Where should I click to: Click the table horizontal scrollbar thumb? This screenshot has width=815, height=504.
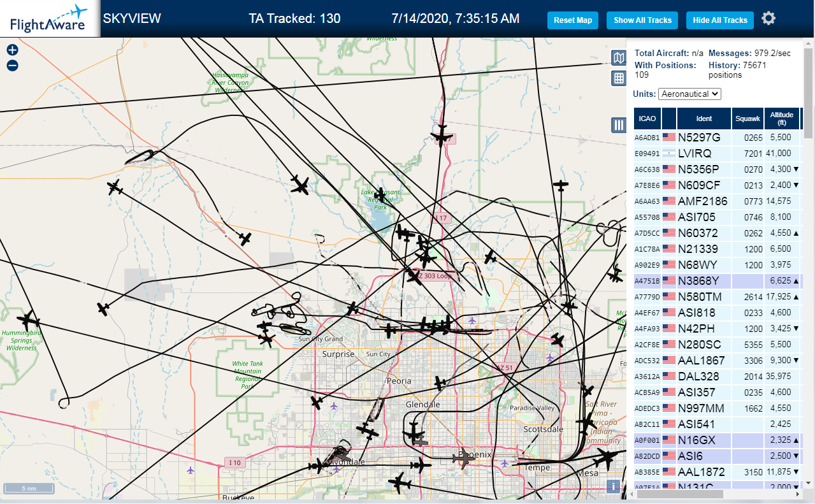(x=680, y=494)
